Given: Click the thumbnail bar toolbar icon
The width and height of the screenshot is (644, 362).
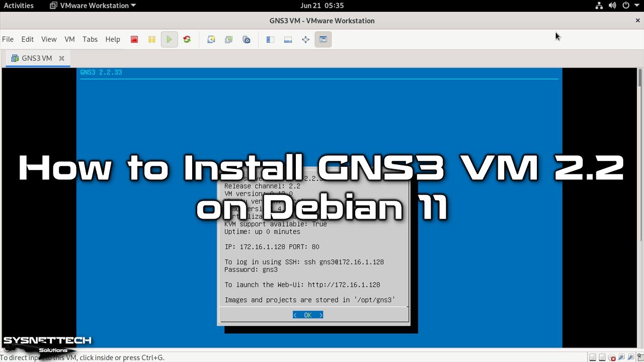Looking at the screenshot, I should [288, 39].
